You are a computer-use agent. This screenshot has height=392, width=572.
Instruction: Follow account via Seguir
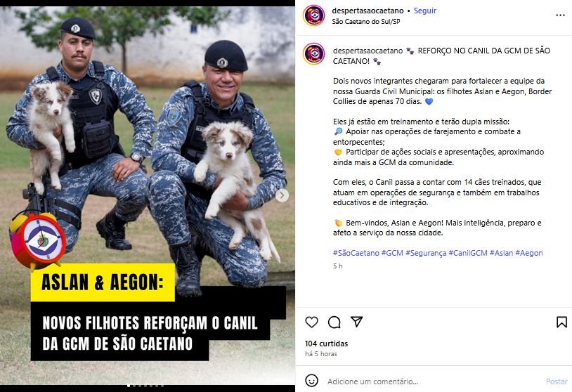(x=425, y=11)
